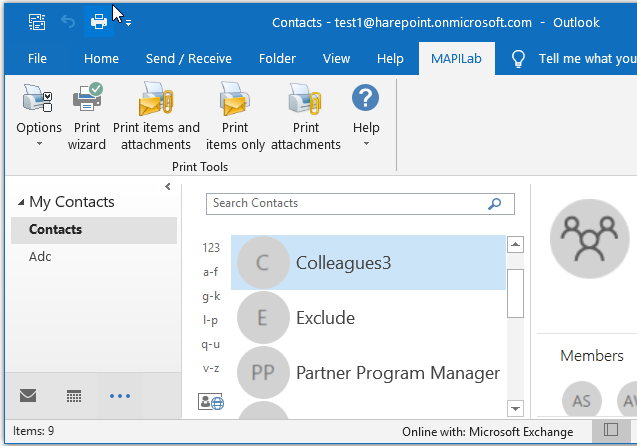Collapse the My Contacts group
Image resolution: width=637 pixels, height=446 pixels.
pos(21,202)
